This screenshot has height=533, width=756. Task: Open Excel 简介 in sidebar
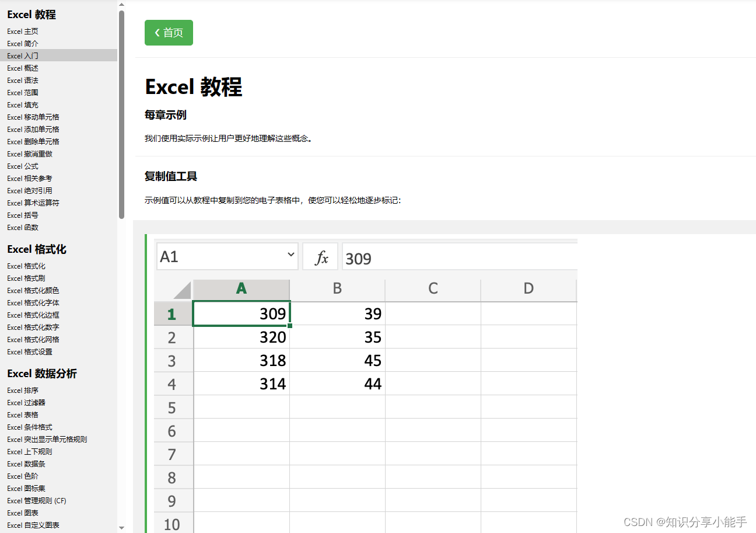point(23,44)
